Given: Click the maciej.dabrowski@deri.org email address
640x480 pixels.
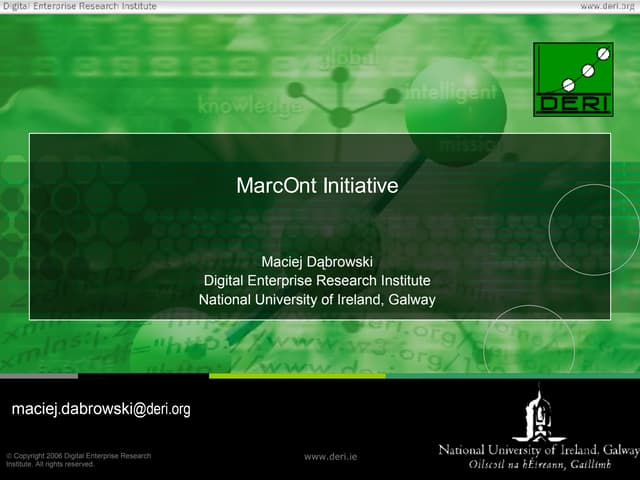Looking at the screenshot, I should pyautogui.click(x=101, y=409).
